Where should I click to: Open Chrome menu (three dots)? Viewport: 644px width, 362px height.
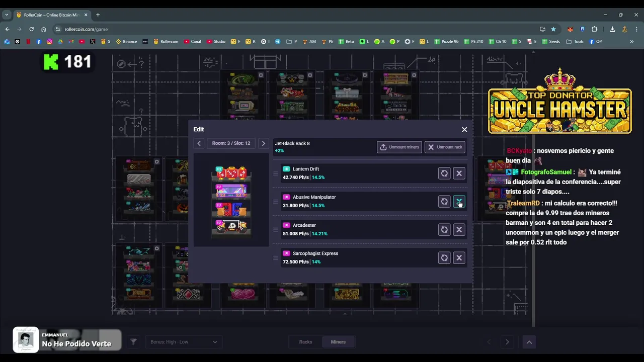coord(636,29)
